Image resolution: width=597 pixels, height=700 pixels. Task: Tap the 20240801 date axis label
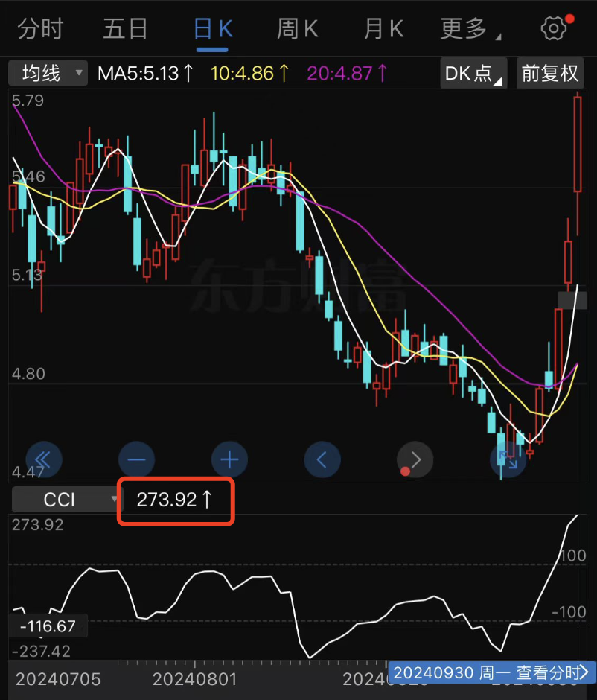click(194, 679)
